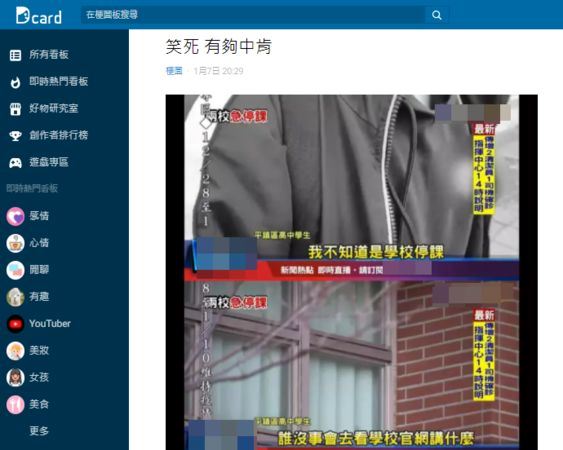Open the 美食 board icon
Image resolution: width=563 pixels, height=450 pixels.
click(15, 404)
